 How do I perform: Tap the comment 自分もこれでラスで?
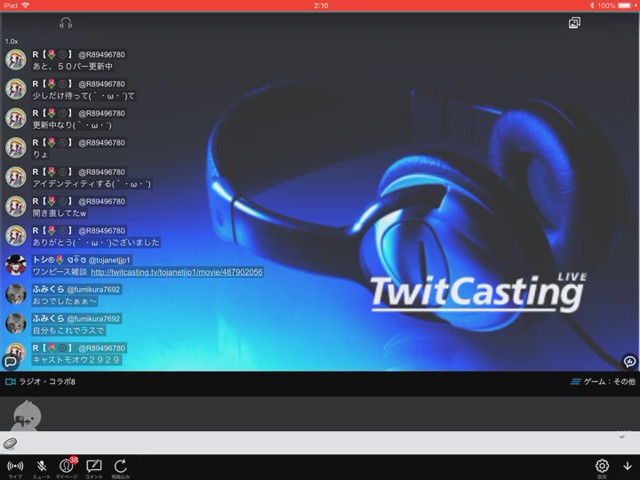(x=69, y=330)
